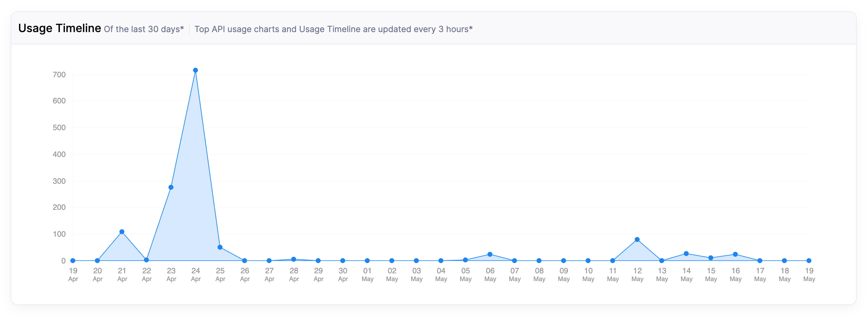Select the 06 May data point
Viewport: 868px width, 316px height.
(490, 254)
